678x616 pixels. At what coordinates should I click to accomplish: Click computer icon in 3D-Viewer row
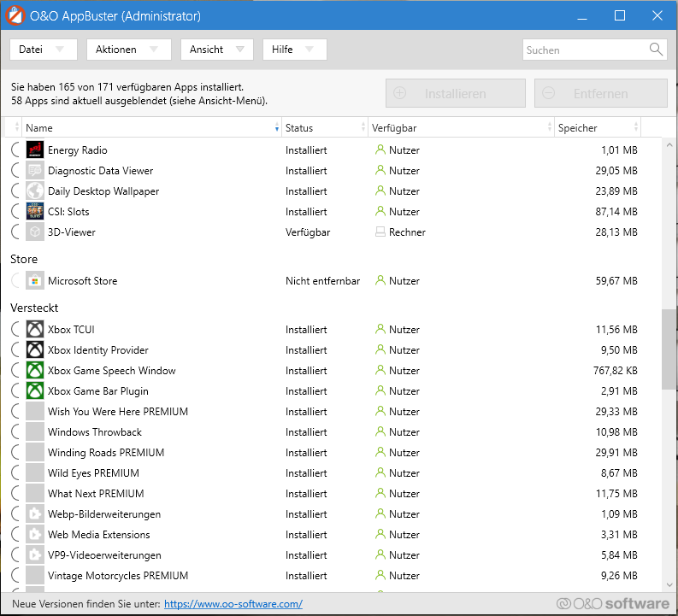tap(380, 232)
